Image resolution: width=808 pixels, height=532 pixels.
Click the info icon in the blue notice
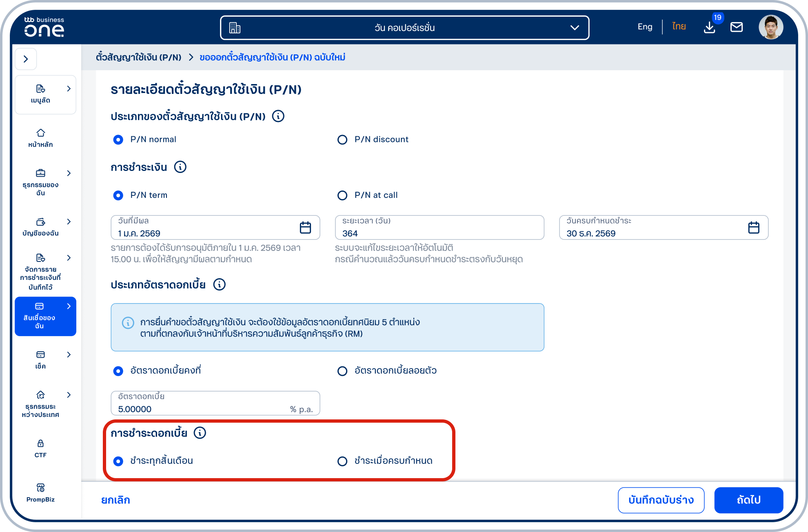128,323
